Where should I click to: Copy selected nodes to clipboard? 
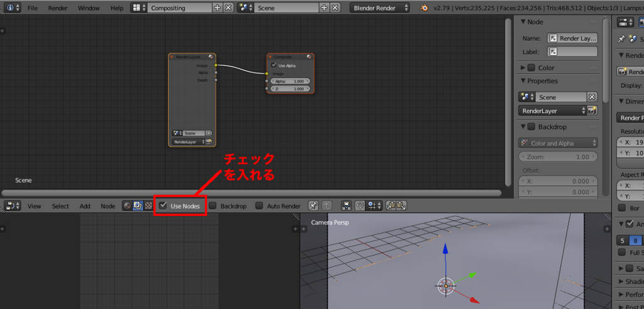391,205
